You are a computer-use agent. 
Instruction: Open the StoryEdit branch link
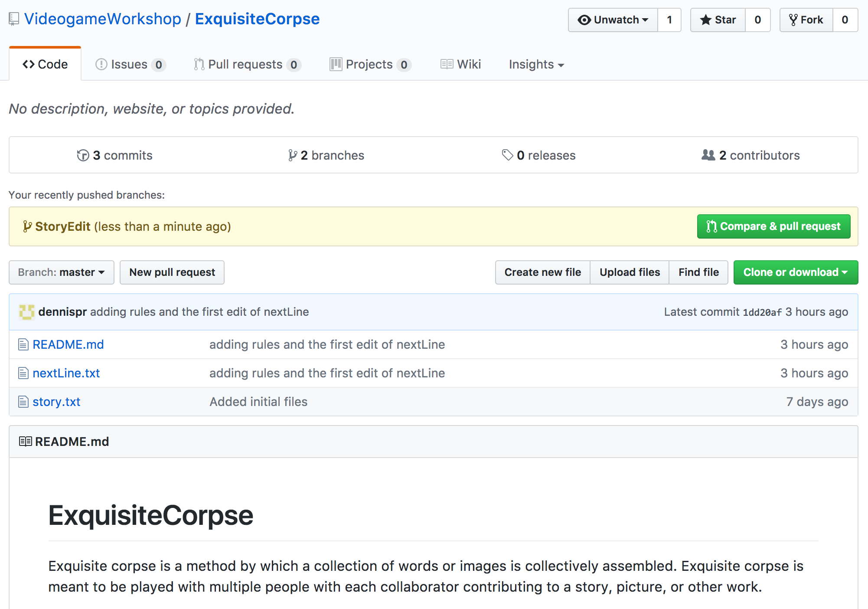pyautogui.click(x=63, y=226)
